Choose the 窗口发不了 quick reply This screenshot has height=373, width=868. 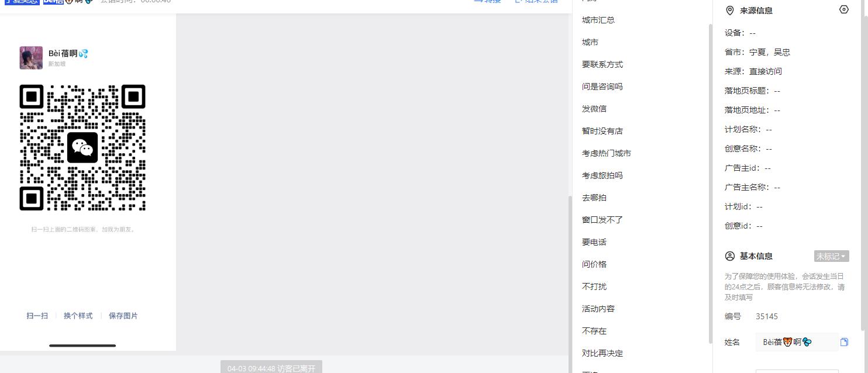pyautogui.click(x=602, y=220)
